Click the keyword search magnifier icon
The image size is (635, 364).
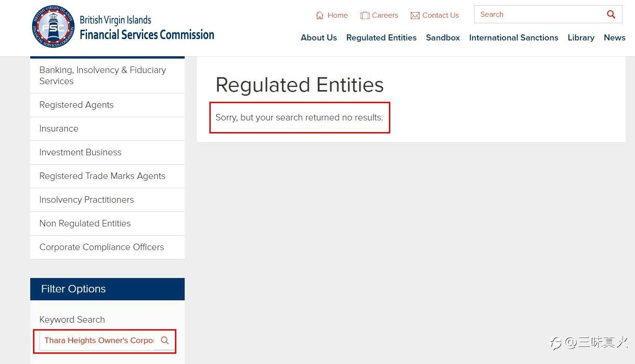165,340
